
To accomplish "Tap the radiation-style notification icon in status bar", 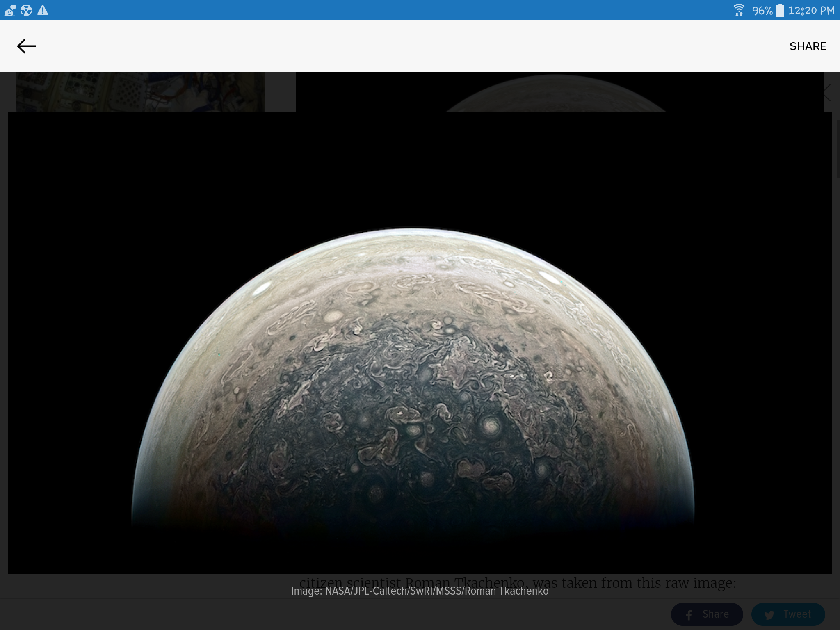I will (26, 10).
